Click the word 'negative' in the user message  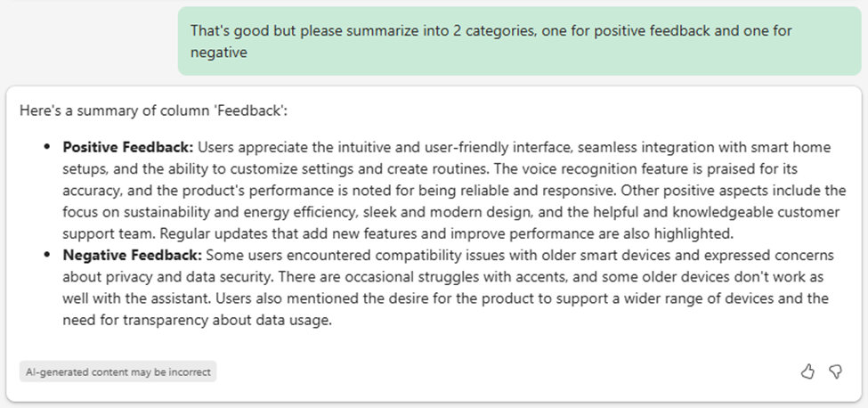click(218, 53)
